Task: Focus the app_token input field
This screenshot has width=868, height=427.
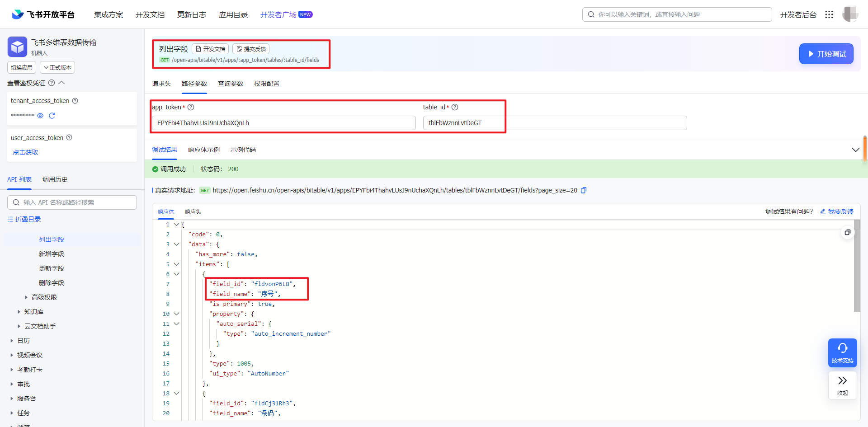Action: 284,123
